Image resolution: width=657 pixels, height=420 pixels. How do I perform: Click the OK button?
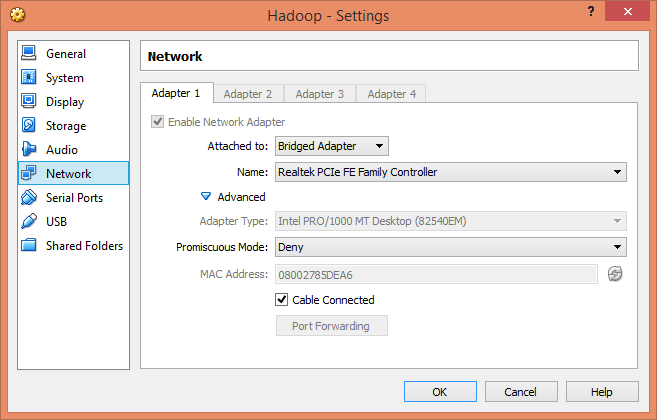(440, 391)
